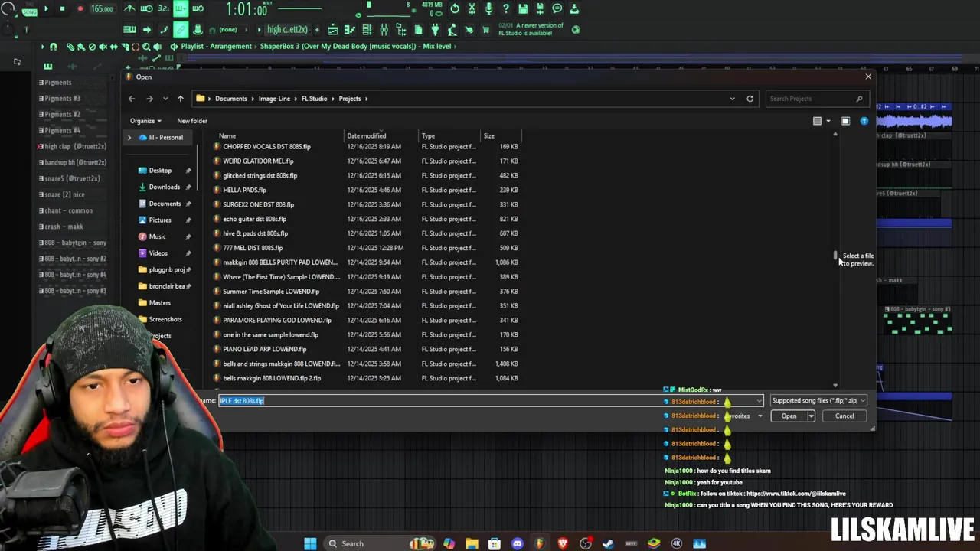Open the Piano roll icon in toolbar
The image size is (980, 551).
click(349, 29)
